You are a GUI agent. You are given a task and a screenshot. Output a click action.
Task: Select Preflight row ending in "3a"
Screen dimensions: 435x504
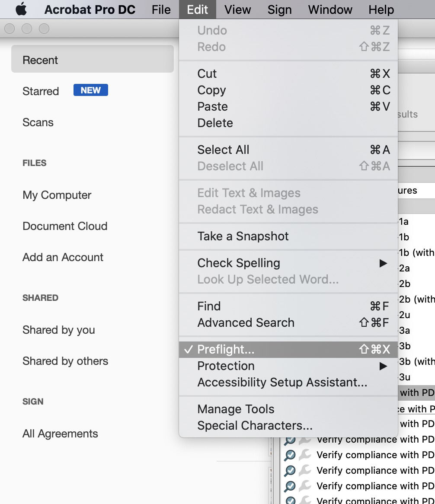416,330
